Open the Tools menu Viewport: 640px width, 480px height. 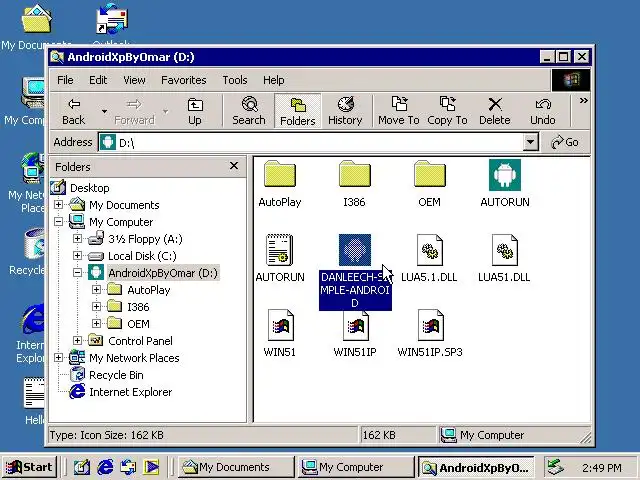235,80
